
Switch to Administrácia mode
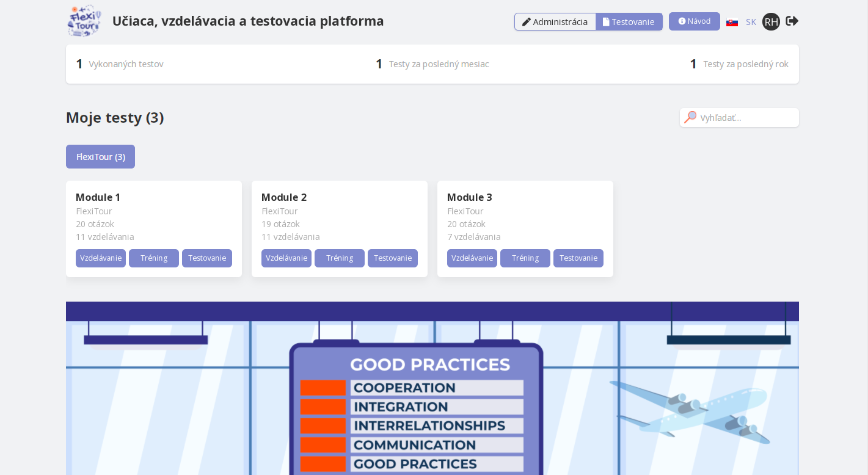pyautogui.click(x=555, y=22)
